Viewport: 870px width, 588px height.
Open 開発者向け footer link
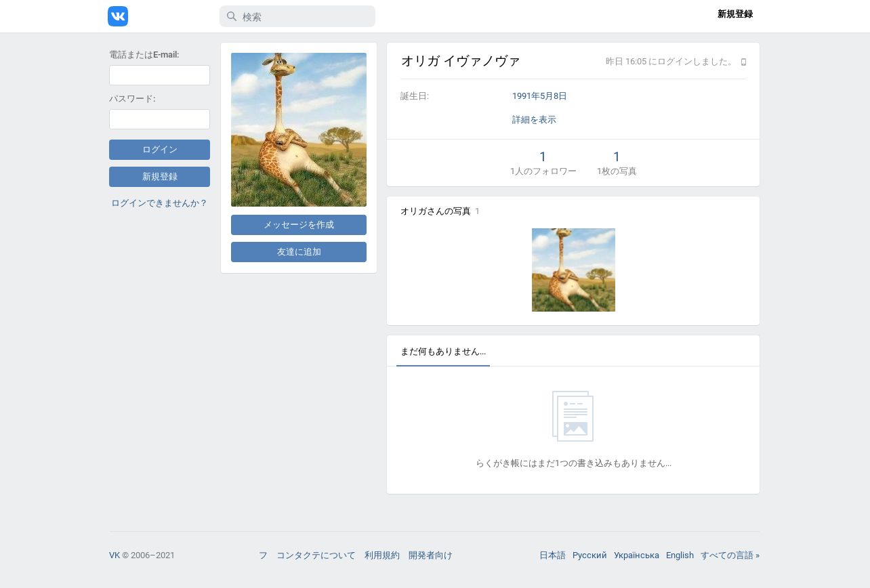(x=430, y=555)
